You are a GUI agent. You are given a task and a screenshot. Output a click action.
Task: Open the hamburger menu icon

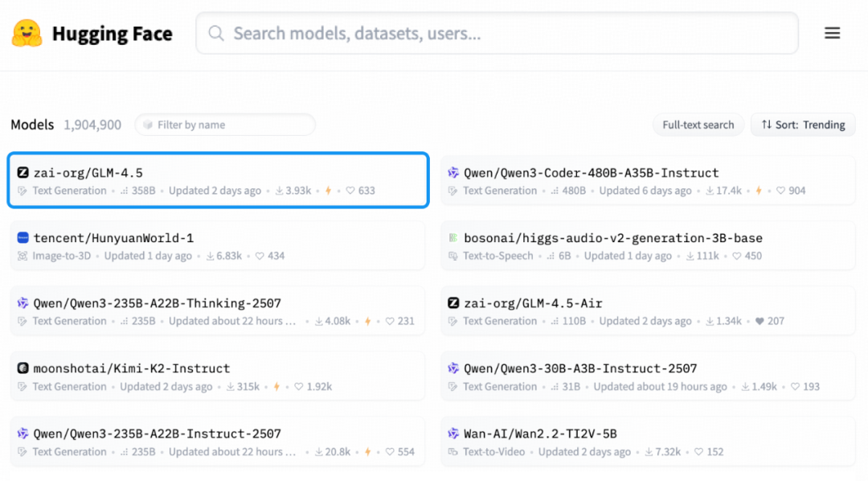click(x=832, y=33)
